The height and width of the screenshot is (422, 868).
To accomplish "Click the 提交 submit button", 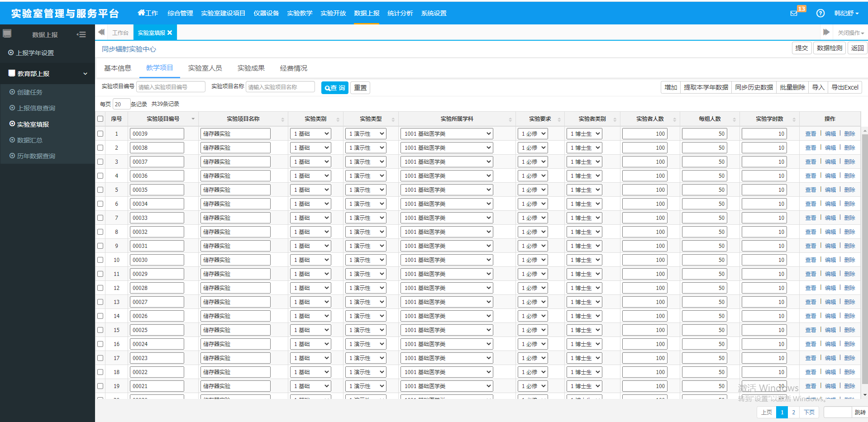I will 801,48.
